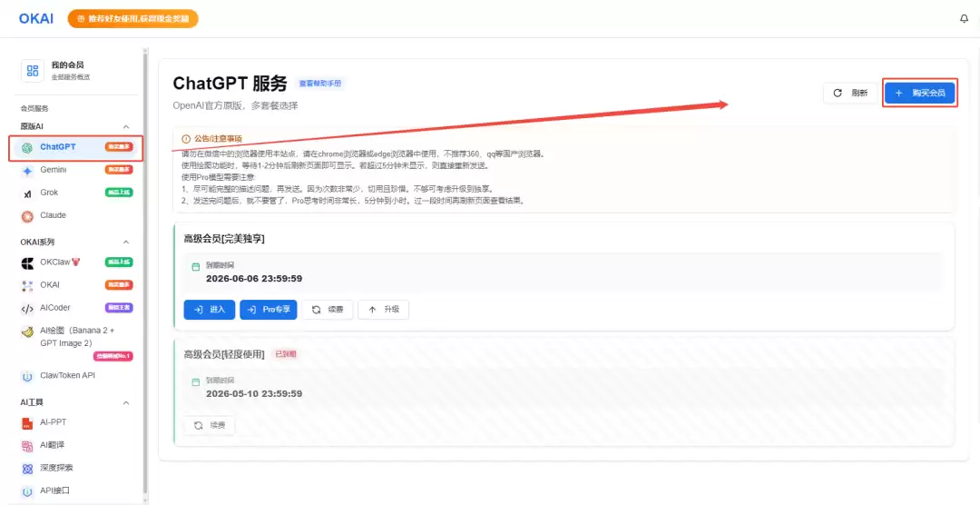The image size is (980, 505).
Task: Click the 刷新 refresh button
Action: (850, 94)
